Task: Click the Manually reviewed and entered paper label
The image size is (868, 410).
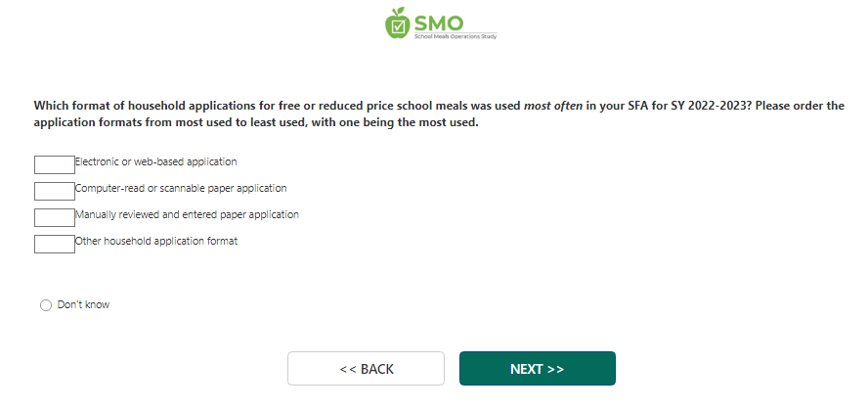Action: point(187,215)
